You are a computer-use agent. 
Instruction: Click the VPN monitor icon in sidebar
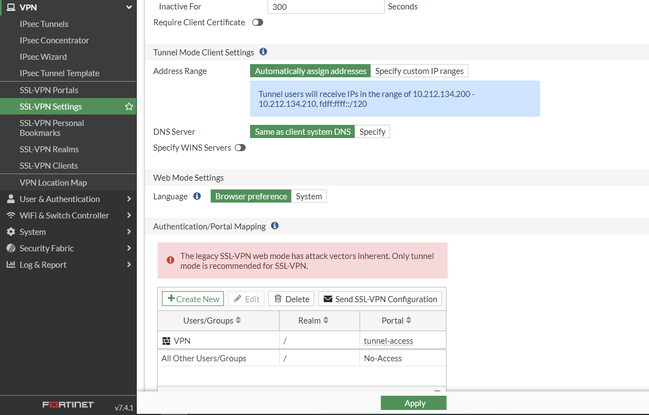click(x=11, y=7)
